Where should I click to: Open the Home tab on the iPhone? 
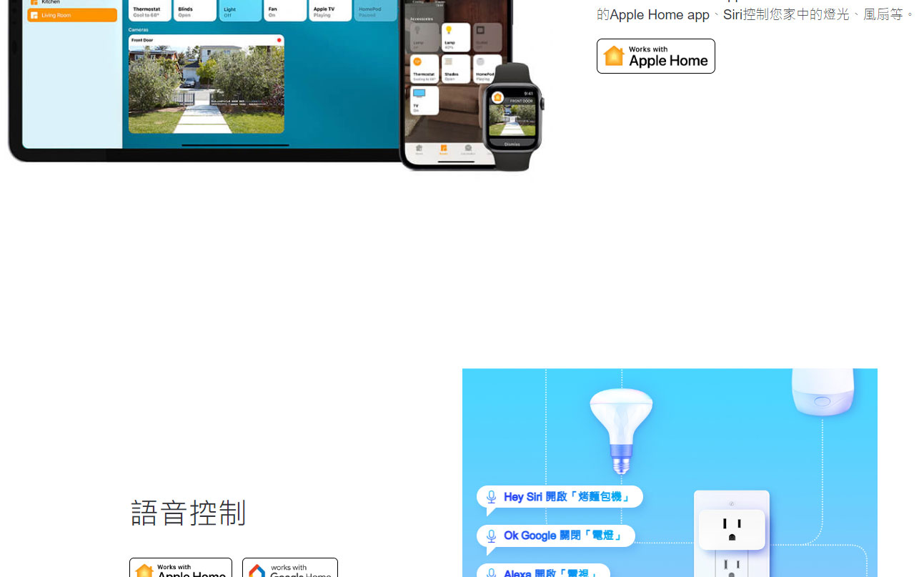pyautogui.click(x=419, y=150)
